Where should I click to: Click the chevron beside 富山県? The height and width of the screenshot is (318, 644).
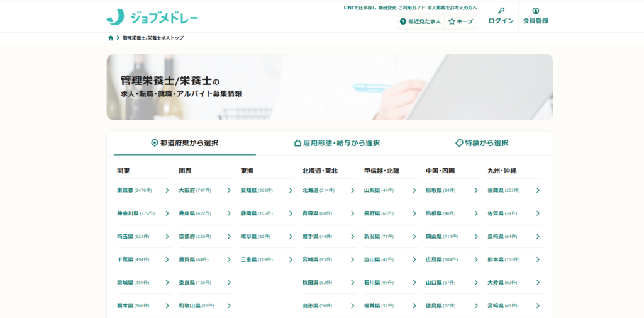tap(414, 259)
